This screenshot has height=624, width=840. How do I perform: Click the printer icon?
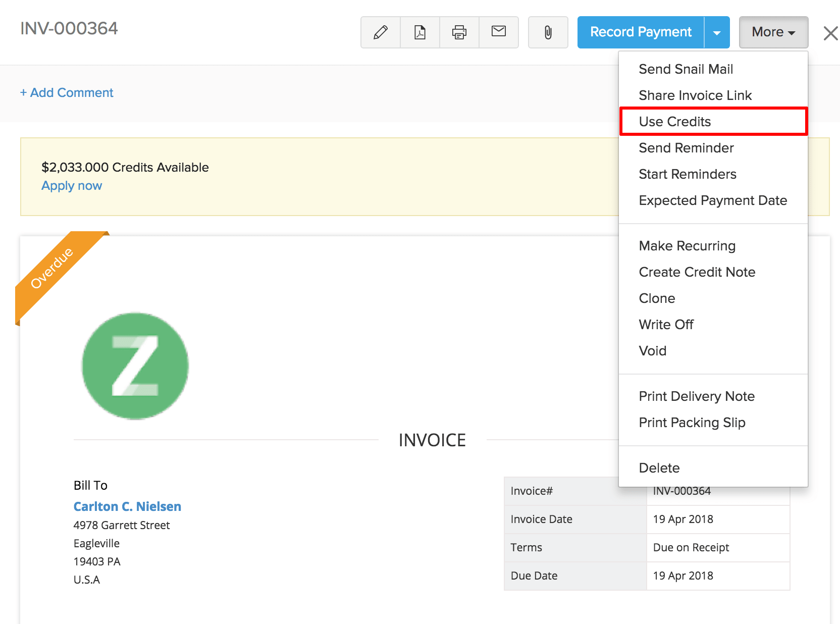pos(459,32)
